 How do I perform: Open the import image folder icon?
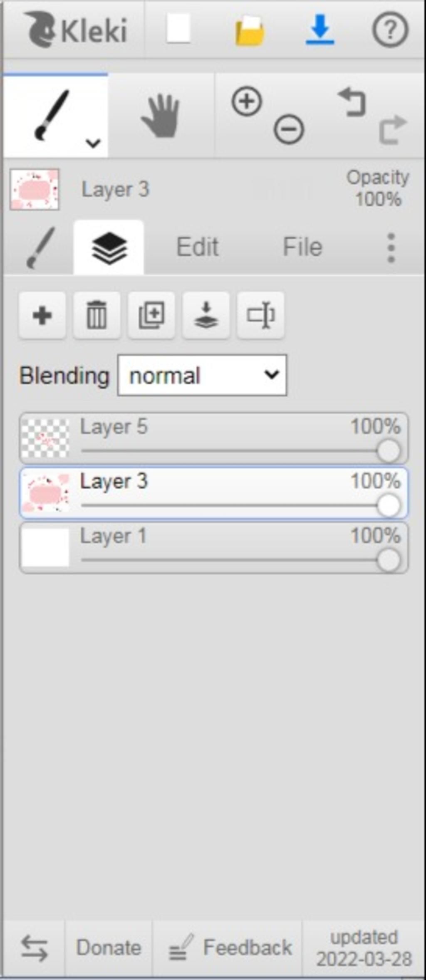250,30
